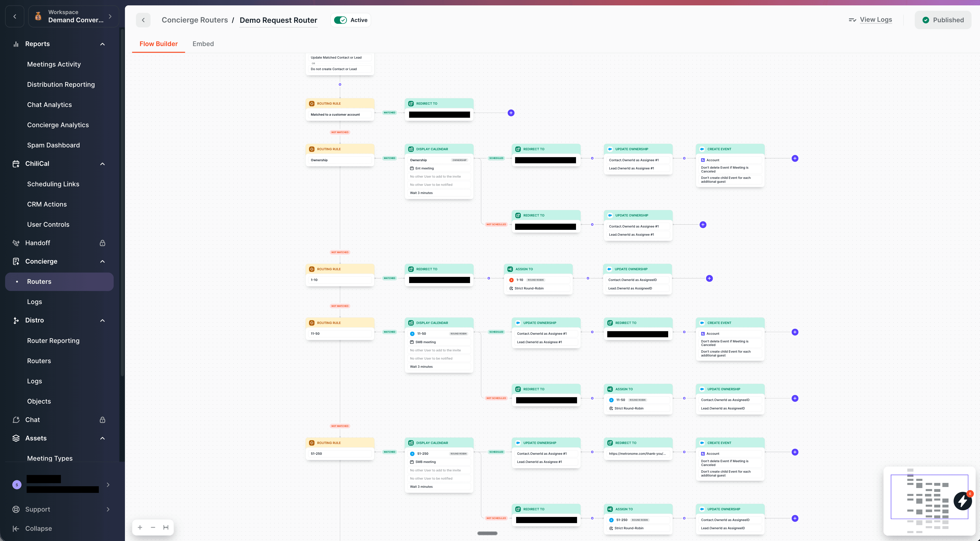
Task: Collapse the ChiliCal section chevron
Action: [102, 164]
